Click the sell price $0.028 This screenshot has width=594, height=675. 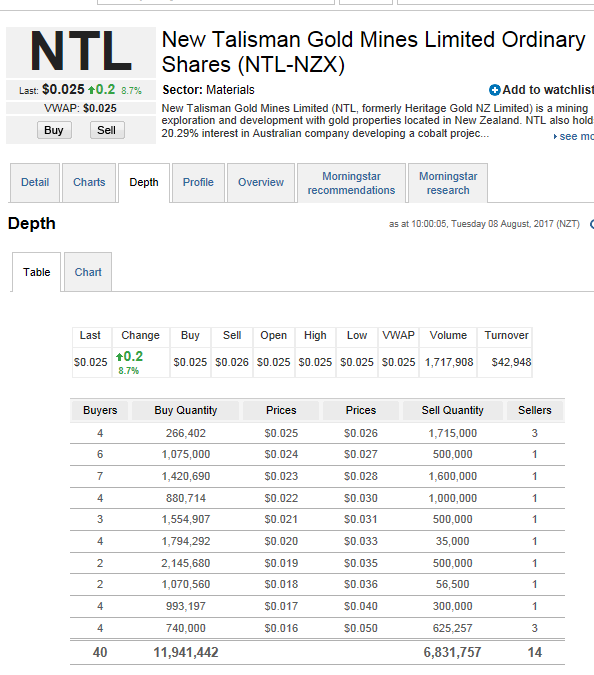[x=361, y=477]
